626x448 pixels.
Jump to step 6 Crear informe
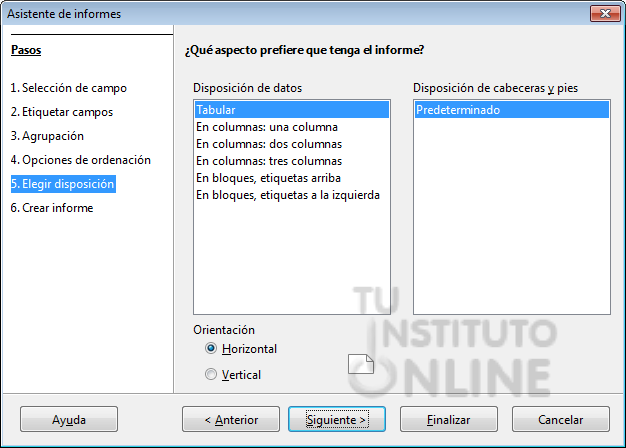(52, 208)
